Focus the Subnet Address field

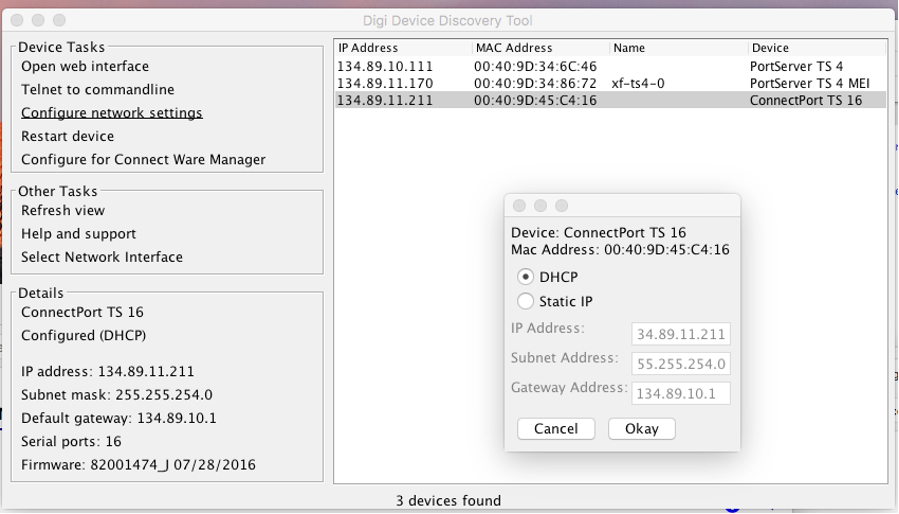tap(681, 363)
